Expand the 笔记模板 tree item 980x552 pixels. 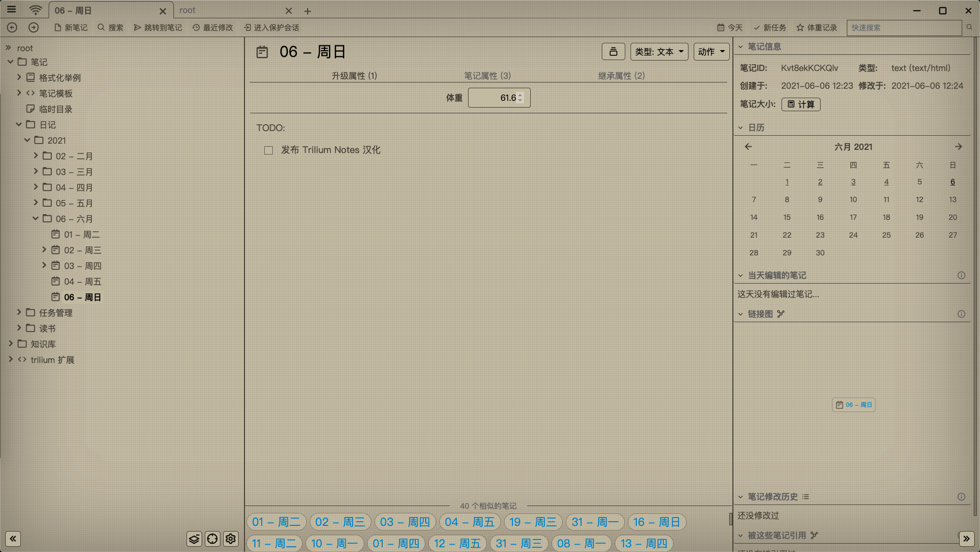[19, 93]
